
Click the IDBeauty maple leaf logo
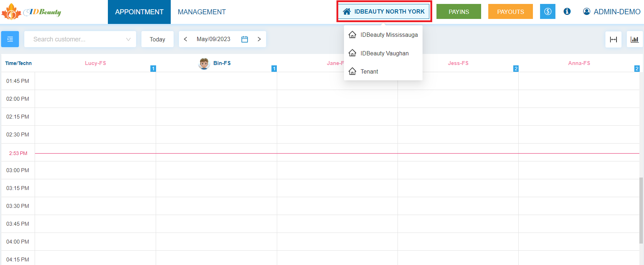point(11,12)
